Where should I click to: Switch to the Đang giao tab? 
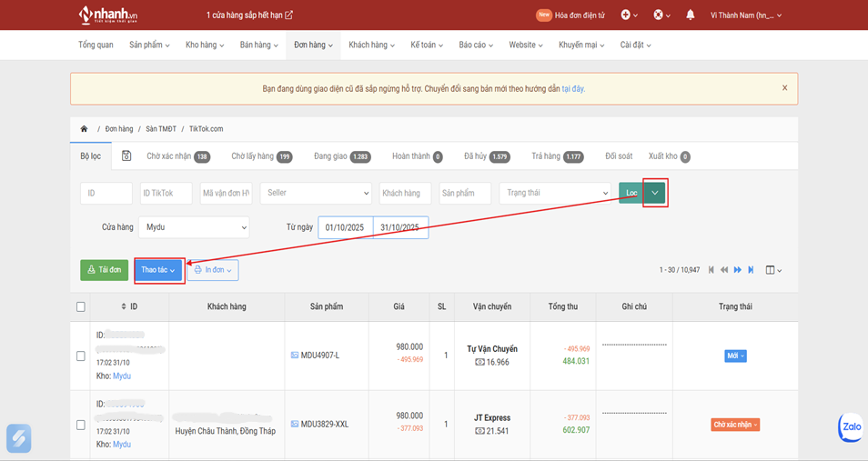click(x=342, y=156)
